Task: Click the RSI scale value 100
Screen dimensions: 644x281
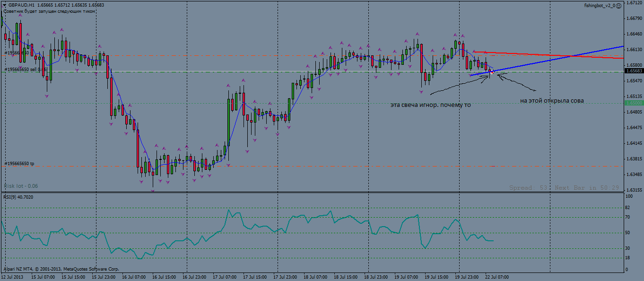Action: coord(629,196)
